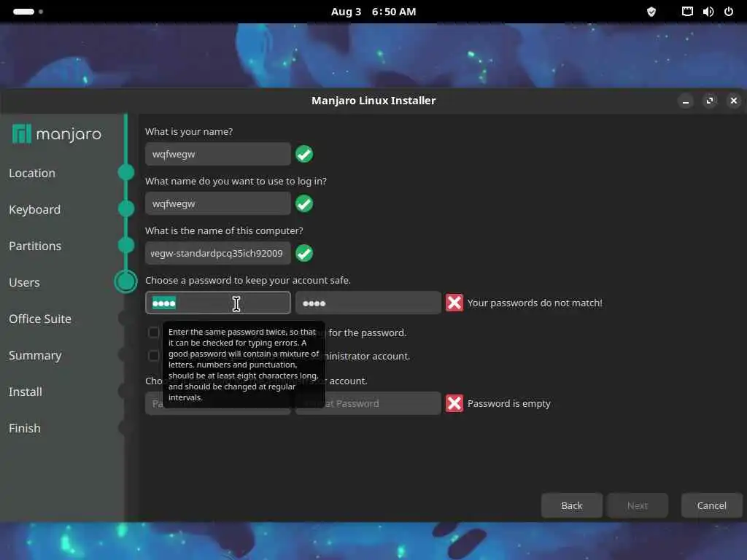Focus the administrator Repeat Password field
747x560 pixels.
click(x=368, y=402)
